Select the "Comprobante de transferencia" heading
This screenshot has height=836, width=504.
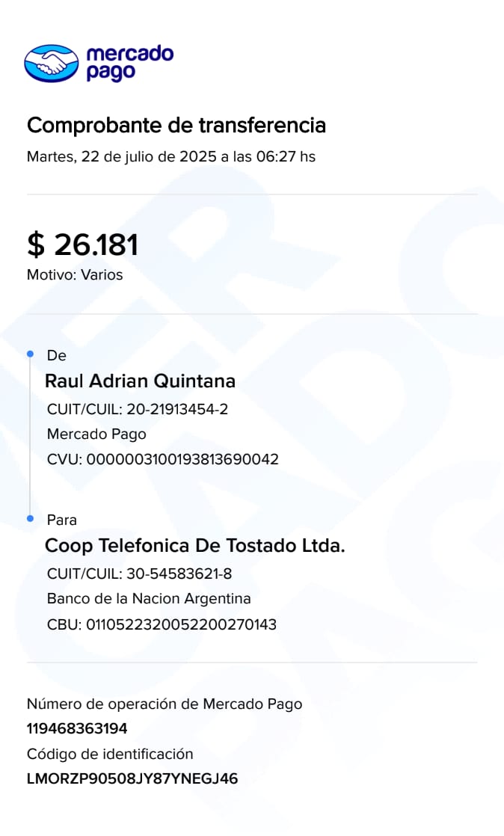click(x=176, y=125)
